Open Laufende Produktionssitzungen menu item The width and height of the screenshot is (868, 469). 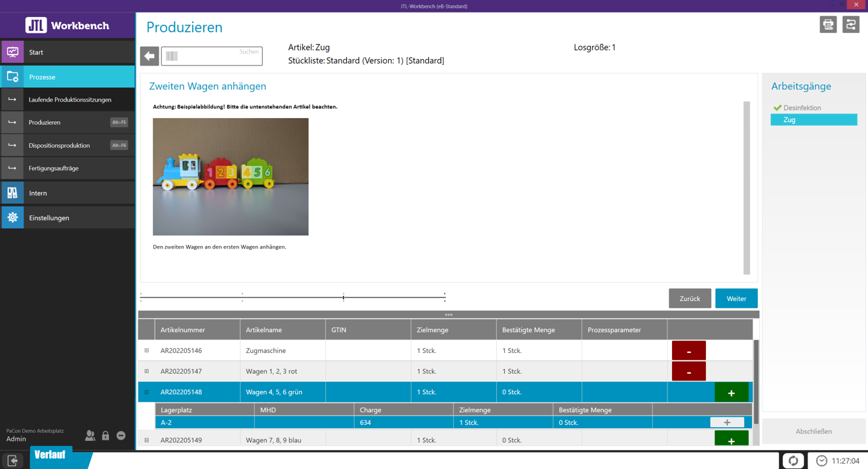point(69,100)
